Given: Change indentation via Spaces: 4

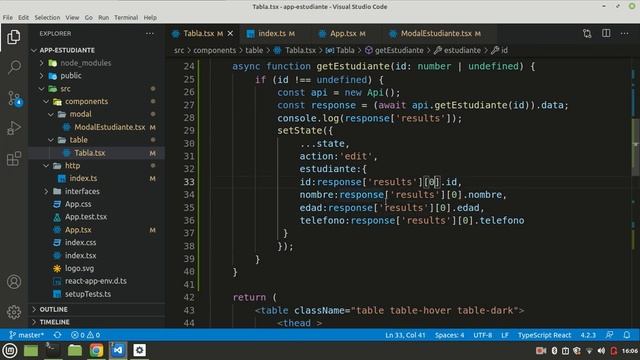Looking at the screenshot, I should tap(449, 335).
